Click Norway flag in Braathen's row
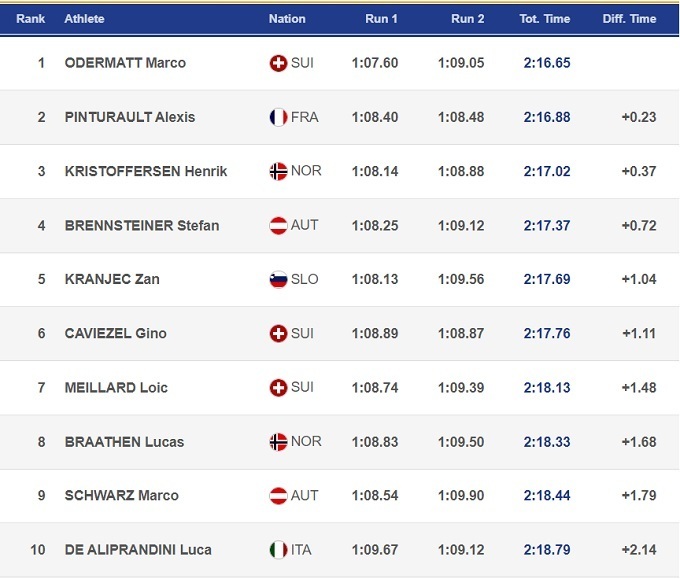This screenshot has height=579, width=680. [x=278, y=441]
